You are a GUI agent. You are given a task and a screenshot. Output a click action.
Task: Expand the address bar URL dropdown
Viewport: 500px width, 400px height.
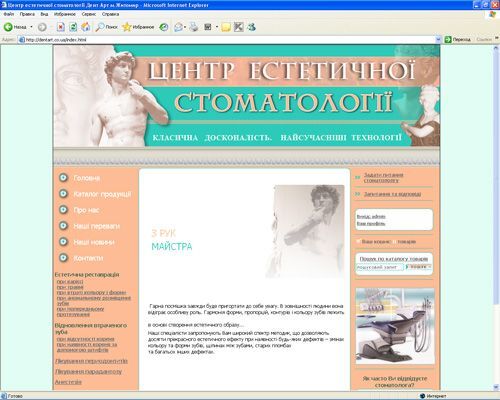tap(438, 40)
